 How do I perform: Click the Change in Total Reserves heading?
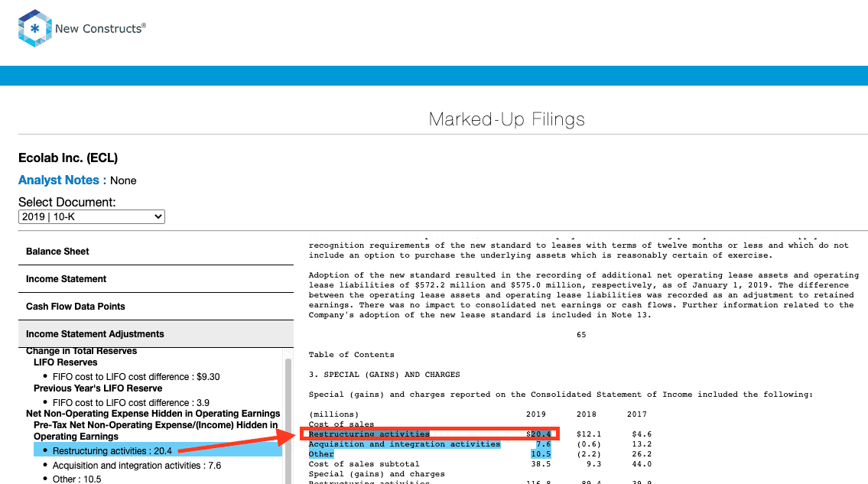[x=81, y=351]
